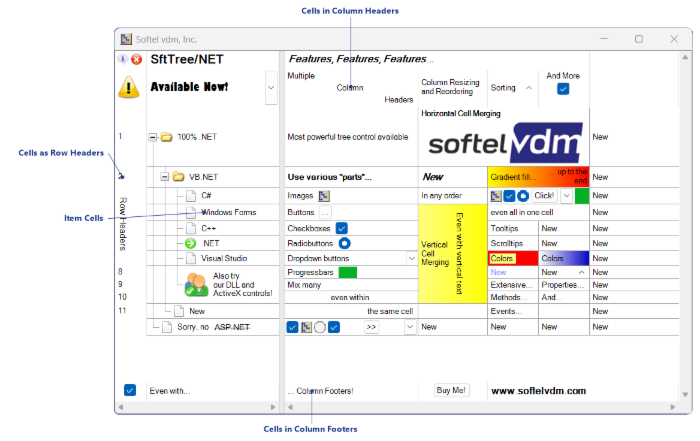Click the Events... cell
This screenshot has width=700, height=441.
513,311
